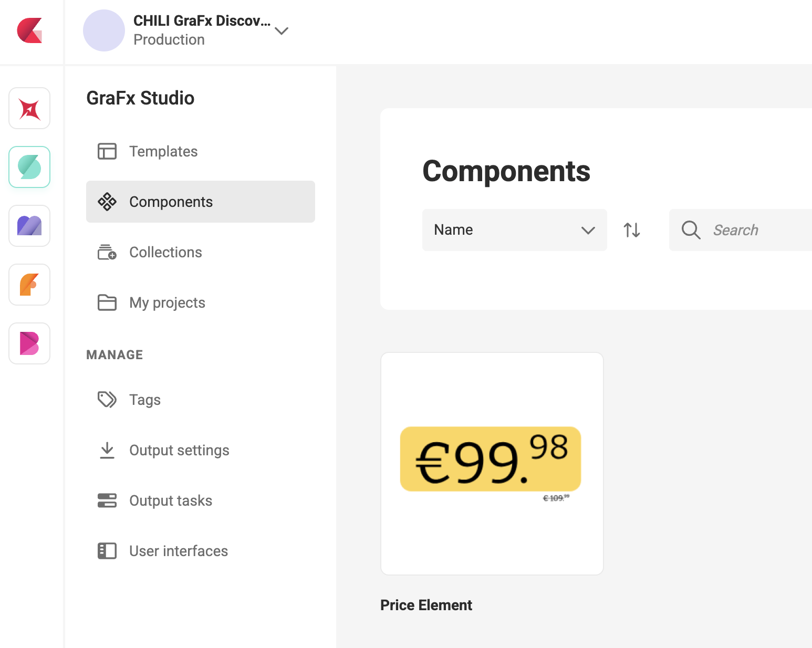Switch to the Templates section
Screen dimensions: 812x648
(163, 151)
